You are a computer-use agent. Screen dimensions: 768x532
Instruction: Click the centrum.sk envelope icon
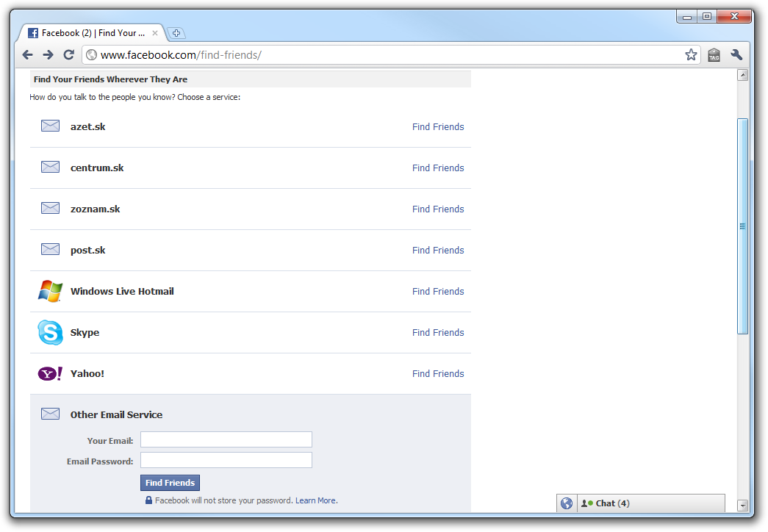point(50,167)
